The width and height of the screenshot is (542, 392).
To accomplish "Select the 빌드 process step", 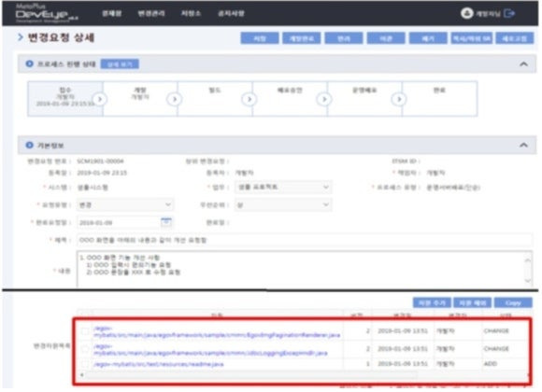I will (x=215, y=98).
